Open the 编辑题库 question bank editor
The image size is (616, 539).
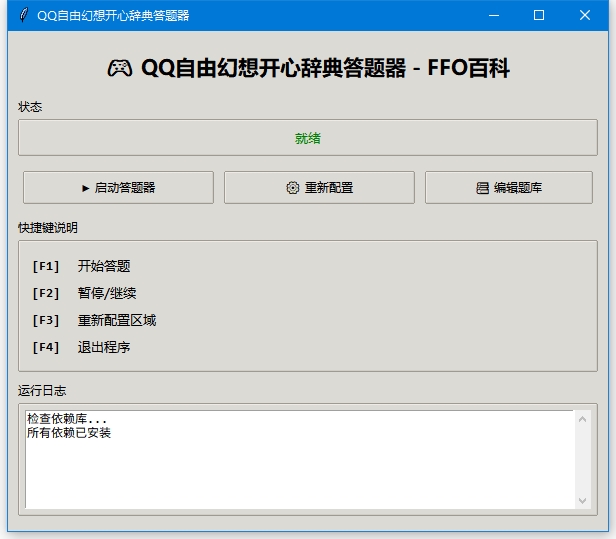click(x=509, y=187)
